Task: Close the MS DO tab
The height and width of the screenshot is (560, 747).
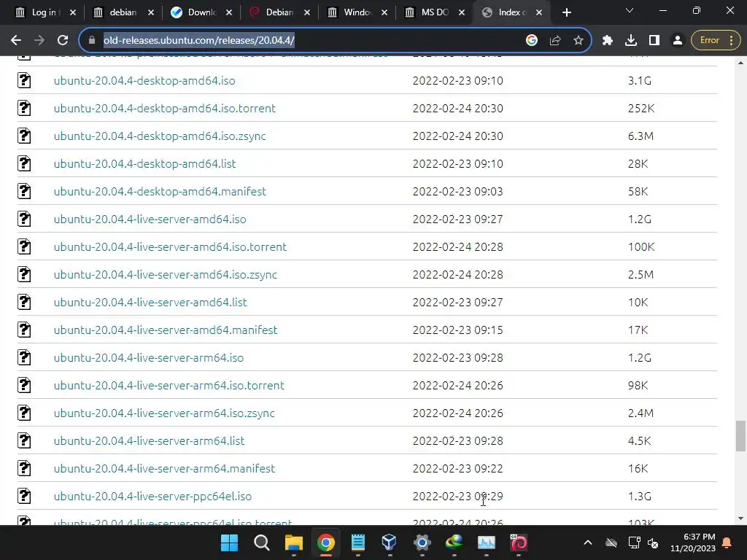Action: tap(462, 12)
